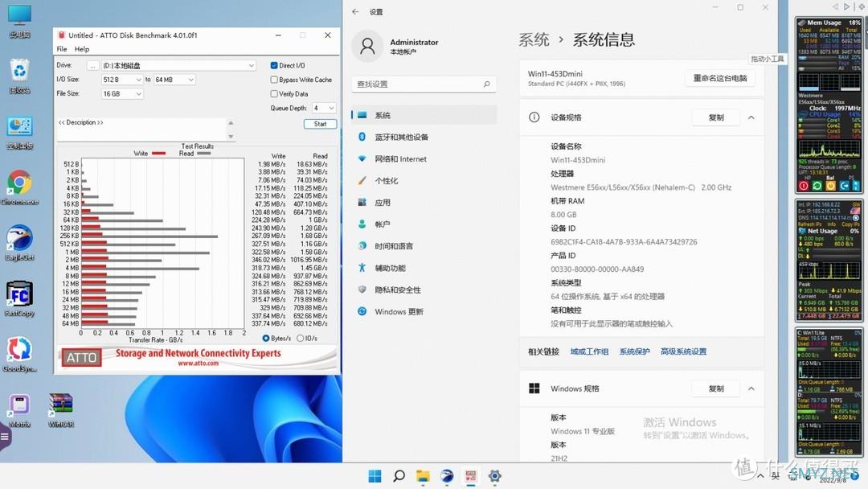Select System in the Settings sidebar
The width and height of the screenshot is (868, 489).
click(424, 115)
